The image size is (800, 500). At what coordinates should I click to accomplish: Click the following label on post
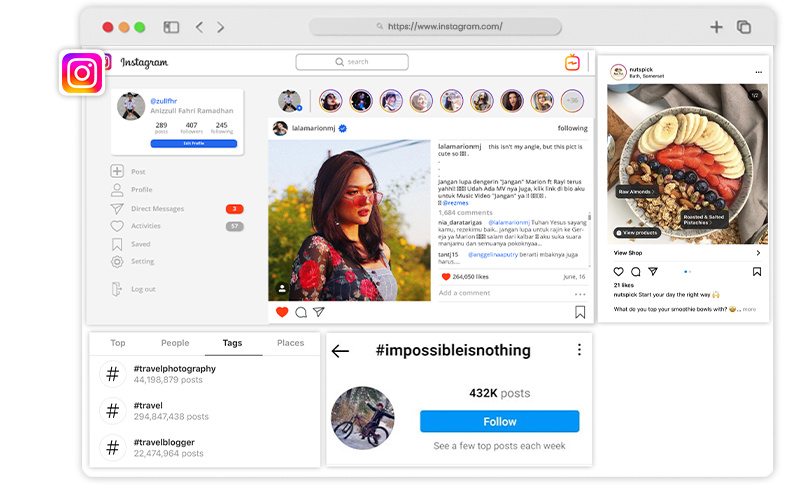tap(572, 128)
